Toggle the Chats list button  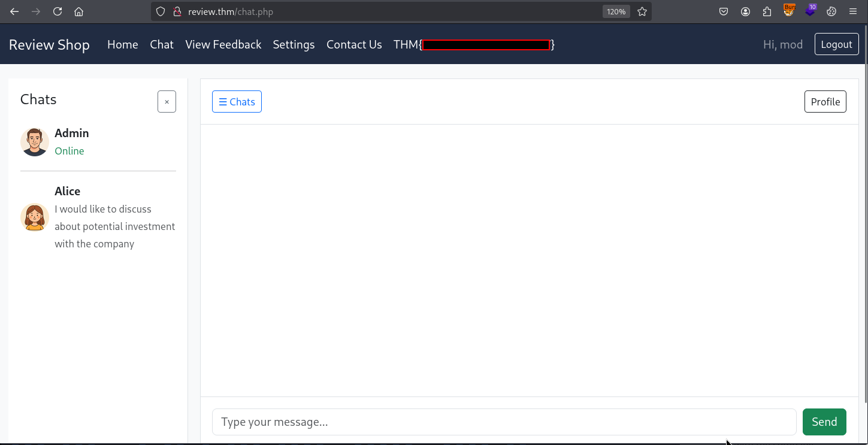coord(237,102)
